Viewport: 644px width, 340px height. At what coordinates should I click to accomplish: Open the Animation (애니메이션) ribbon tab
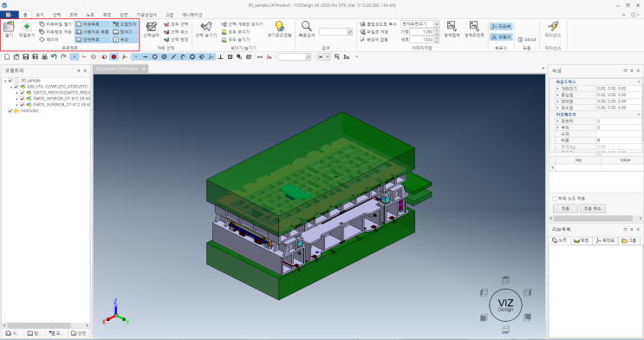192,15
